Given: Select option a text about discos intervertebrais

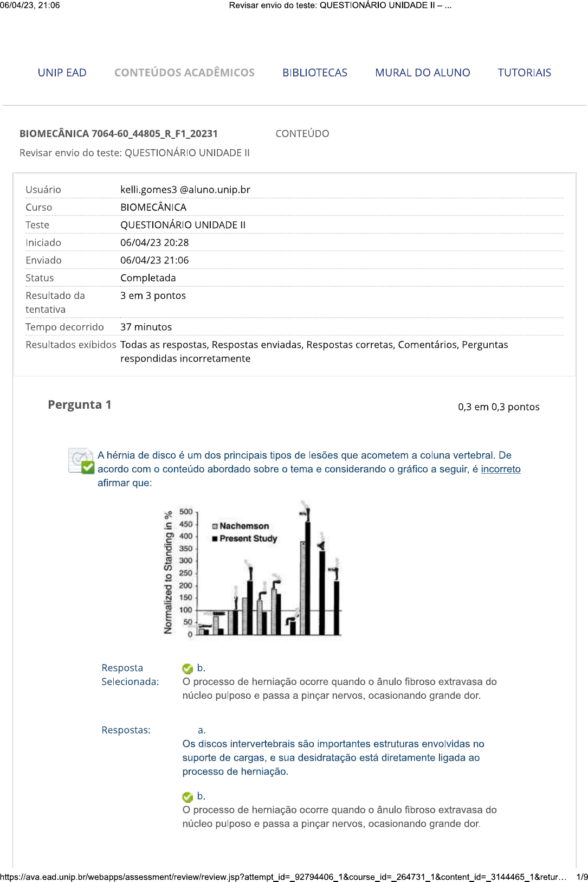Looking at the screenshot, I should pyautogui.click(x=333, y=758).
